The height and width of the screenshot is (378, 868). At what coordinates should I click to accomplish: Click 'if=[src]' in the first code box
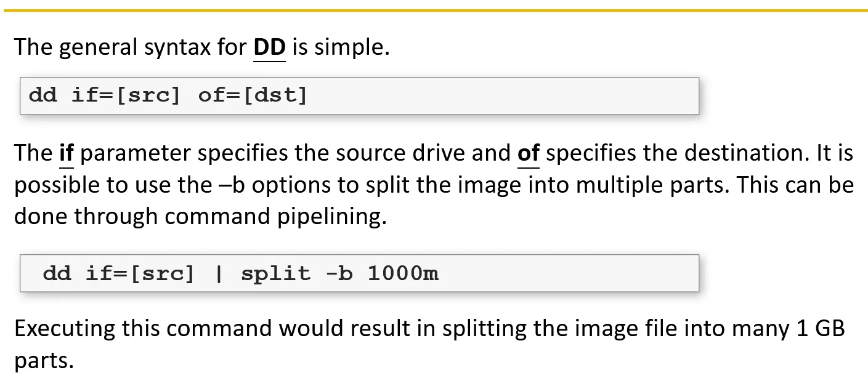click(126, 96)
